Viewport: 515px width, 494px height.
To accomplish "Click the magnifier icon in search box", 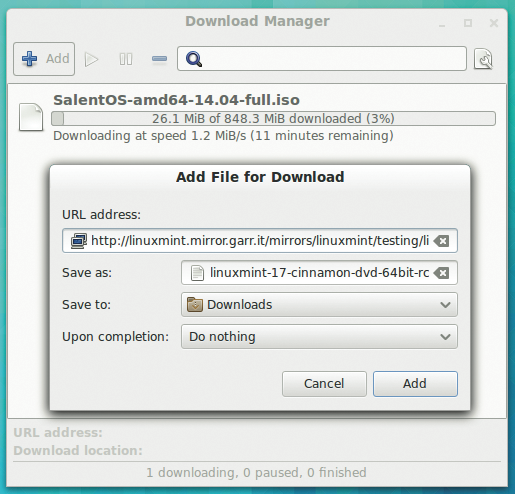I will (x=194, y=59).
